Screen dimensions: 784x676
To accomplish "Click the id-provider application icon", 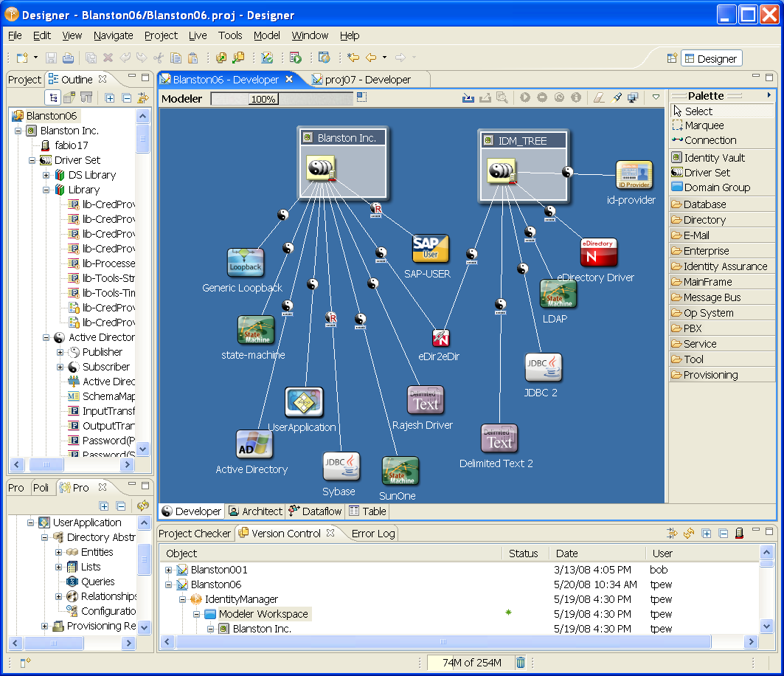I will [x=634, y=176].
